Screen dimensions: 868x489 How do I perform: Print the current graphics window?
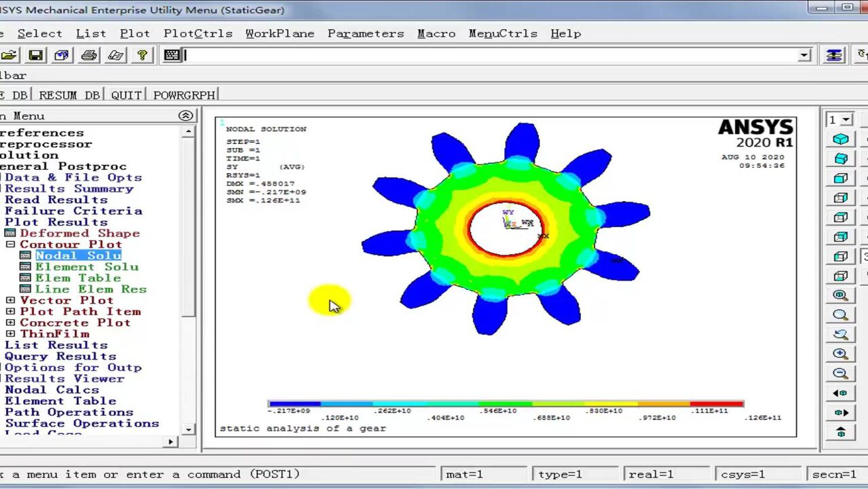pyautogui.click(x=88, y=55)
